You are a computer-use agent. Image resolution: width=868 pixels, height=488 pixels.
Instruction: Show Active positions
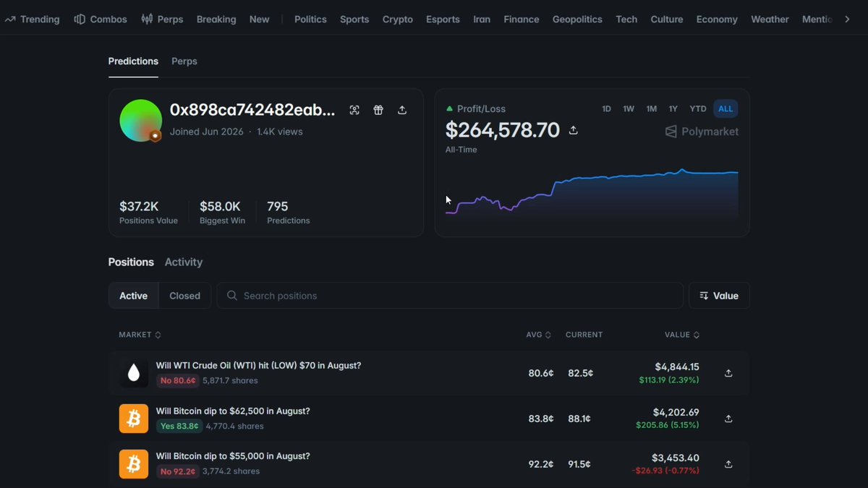tap(133, 296)
